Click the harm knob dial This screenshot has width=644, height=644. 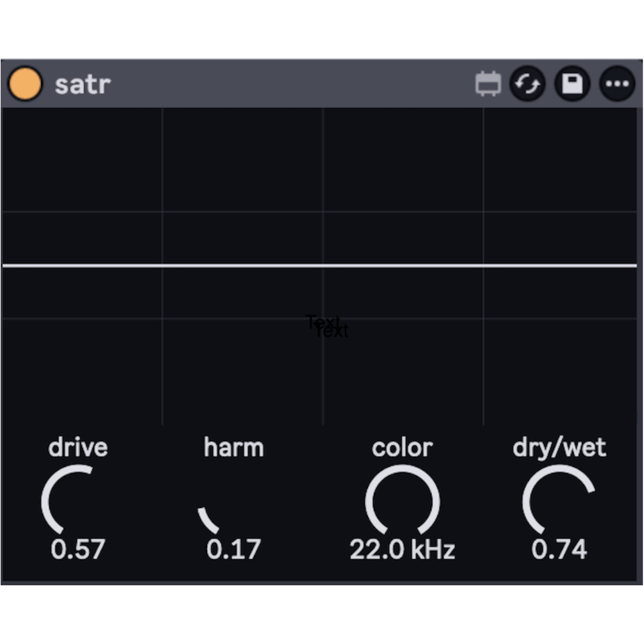pos(234,501)
